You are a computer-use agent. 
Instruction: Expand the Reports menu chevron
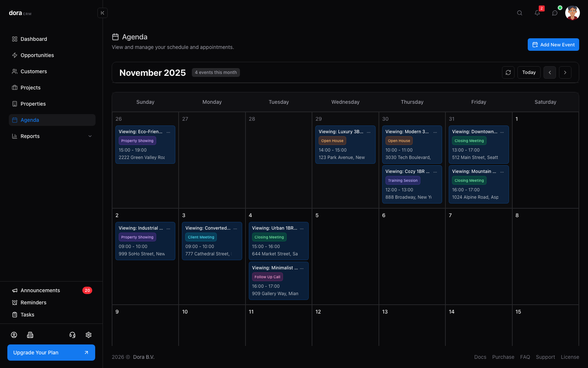click(x=90, y=136)
